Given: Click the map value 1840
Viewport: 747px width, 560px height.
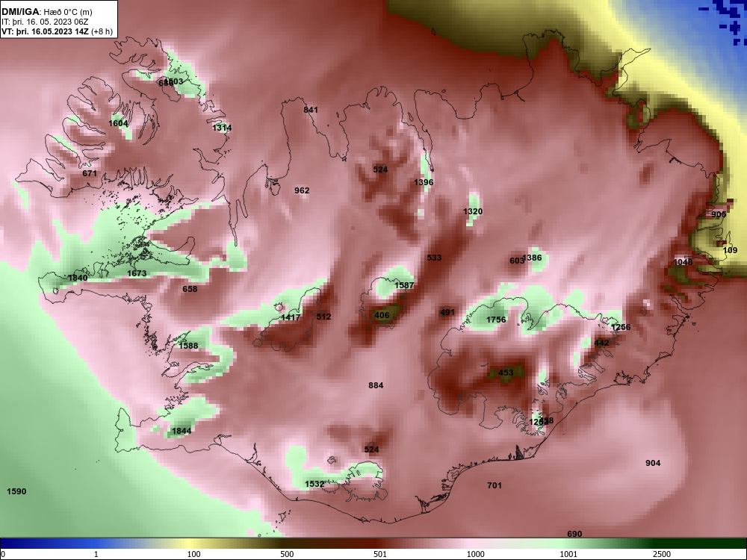Looking at the screenshot, I should click(x=78, y=278).
